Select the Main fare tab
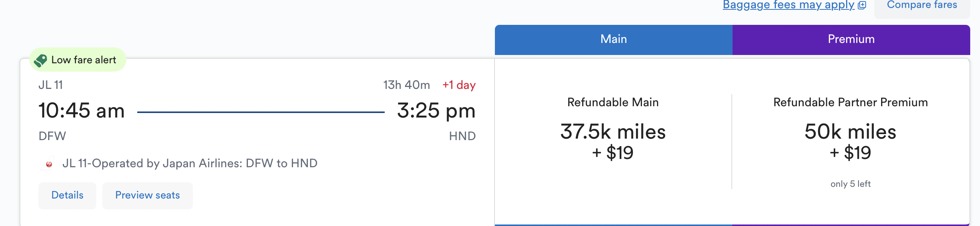The height and width of the screenshot is (226, 980). (613, 40)
